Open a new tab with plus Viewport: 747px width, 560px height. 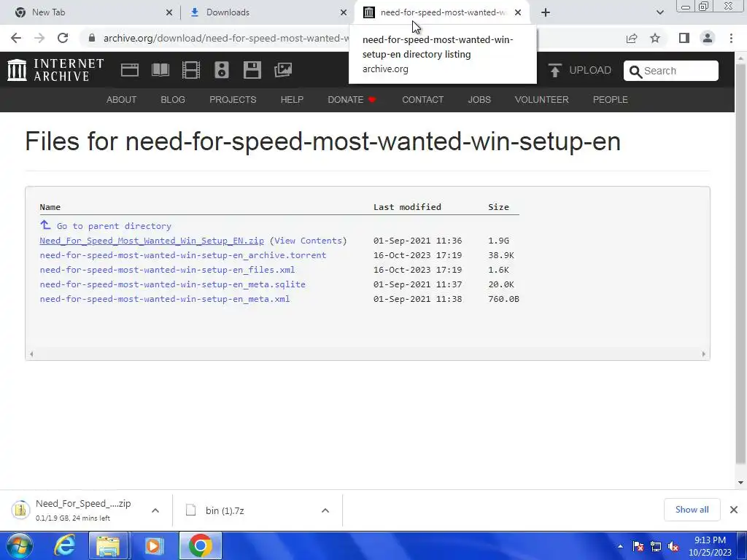pyautogui.click(x=546, y=12)
